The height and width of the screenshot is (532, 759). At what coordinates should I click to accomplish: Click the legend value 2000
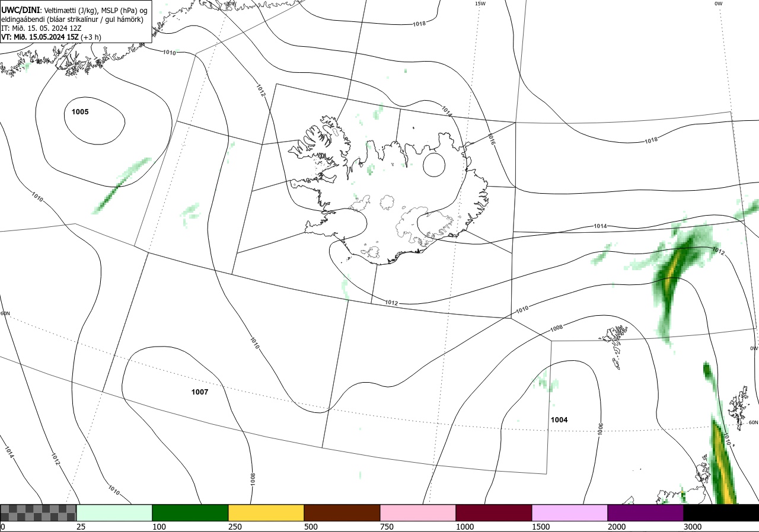coord(616,527)
